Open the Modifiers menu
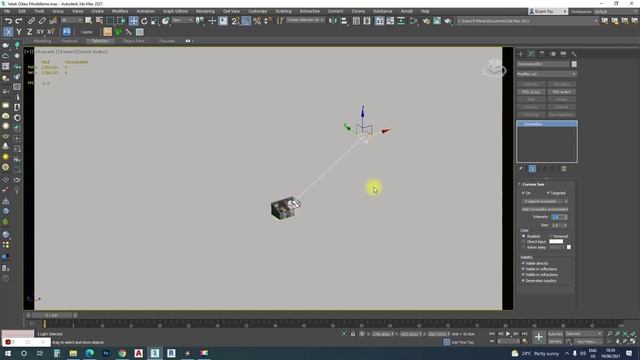Image resolution: width=640 pixels, height=360 pixels. click(120, 11)
